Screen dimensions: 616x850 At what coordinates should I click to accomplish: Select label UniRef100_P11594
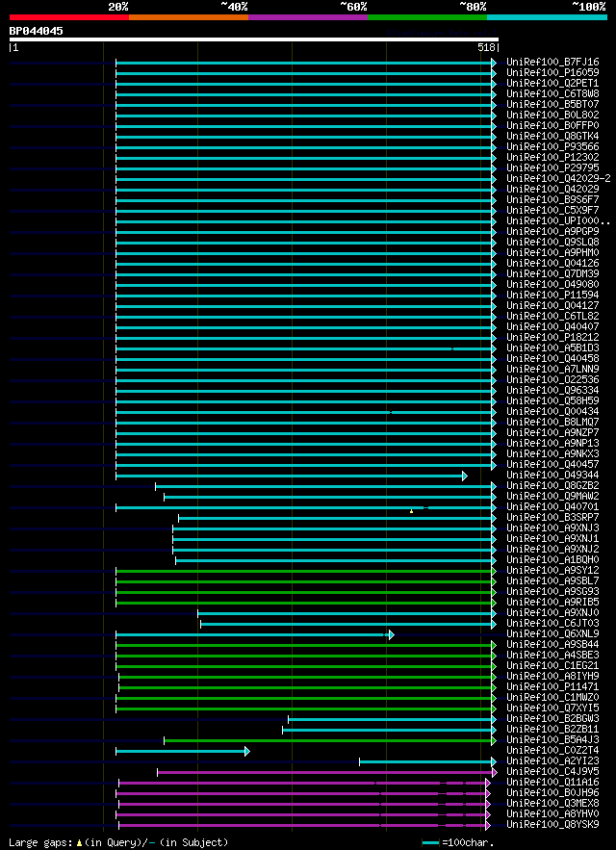[552, 295]
